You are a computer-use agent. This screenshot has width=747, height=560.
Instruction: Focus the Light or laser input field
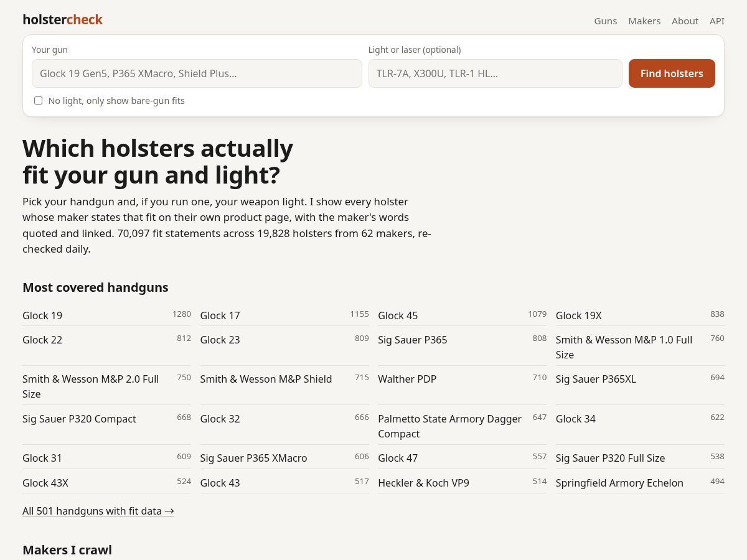click(x=496, y=73)
